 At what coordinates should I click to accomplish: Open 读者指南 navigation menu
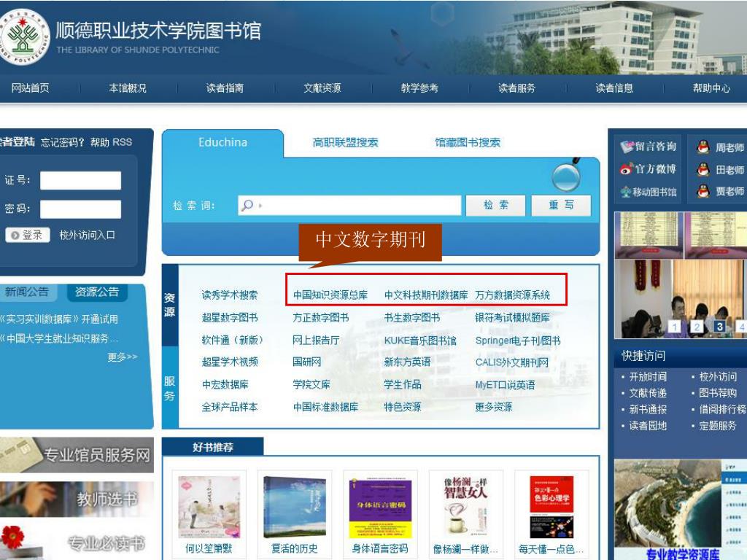[225, 88]
